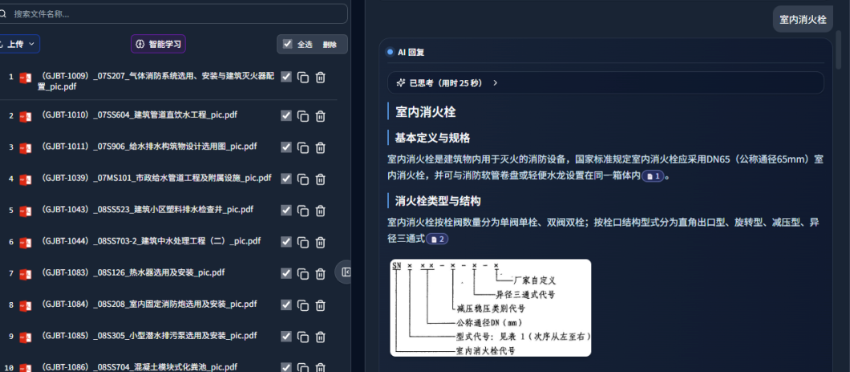This screenshot has height=372, width=850.
Task: Uncheck the 08SS703-2 建筑中水处理 checkbox
Action: [286, 242]
